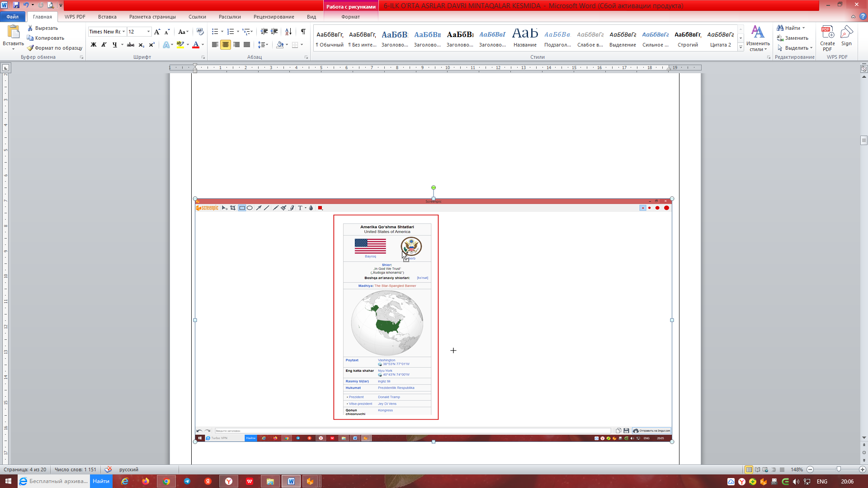Show paragraph marks with pilcrow icon
The height and width of the screenshot is (488, 868).
pyautogui.click(x=303, y=32)
